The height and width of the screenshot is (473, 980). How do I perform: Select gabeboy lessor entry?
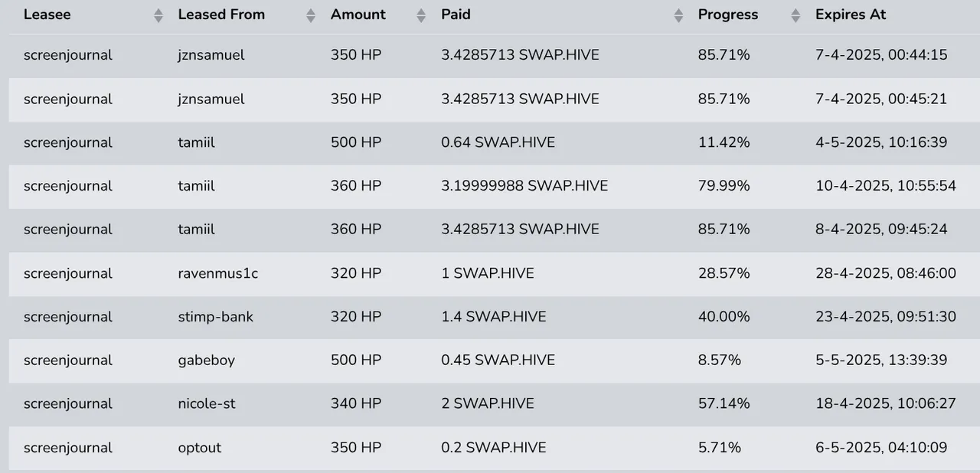[207, 360]
